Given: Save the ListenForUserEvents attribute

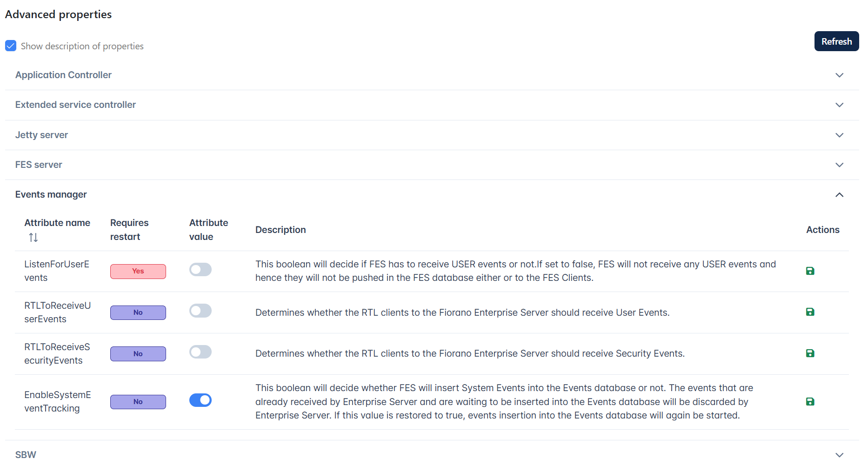Looking at the screenshot, I should coord(810,271).
